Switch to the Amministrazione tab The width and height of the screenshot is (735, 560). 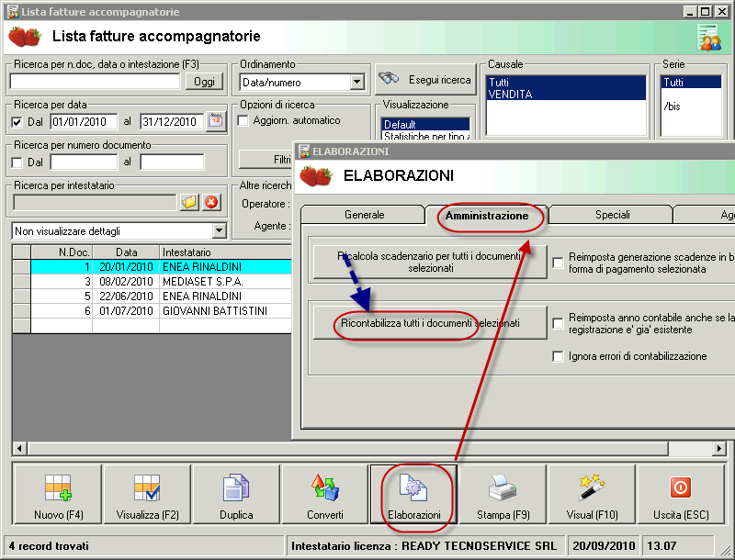coord(487,216)
